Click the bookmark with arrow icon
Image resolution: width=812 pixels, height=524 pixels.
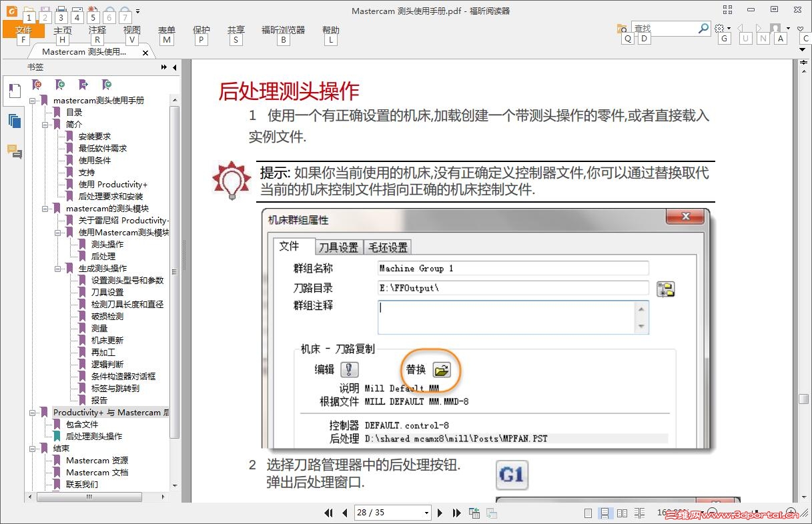click(83, 85)
